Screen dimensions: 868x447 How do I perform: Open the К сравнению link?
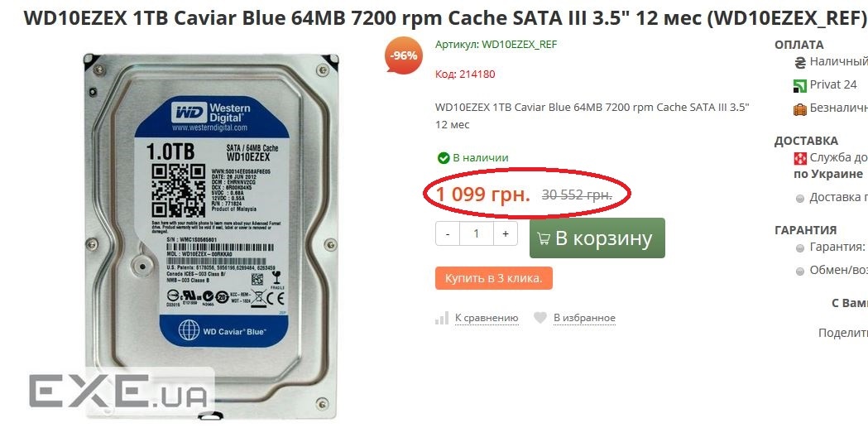click(487, 318)
